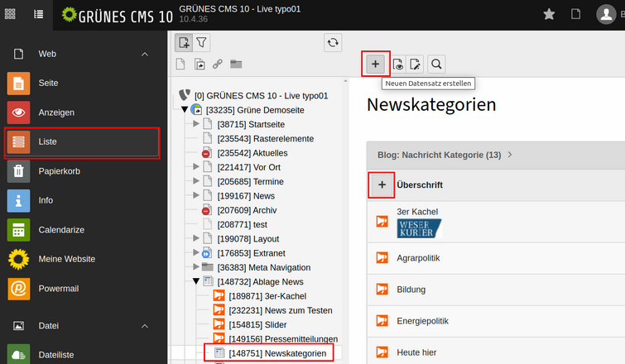Create new record with plus button in toolbar
The image size is (625, 364).
(376, 64)
